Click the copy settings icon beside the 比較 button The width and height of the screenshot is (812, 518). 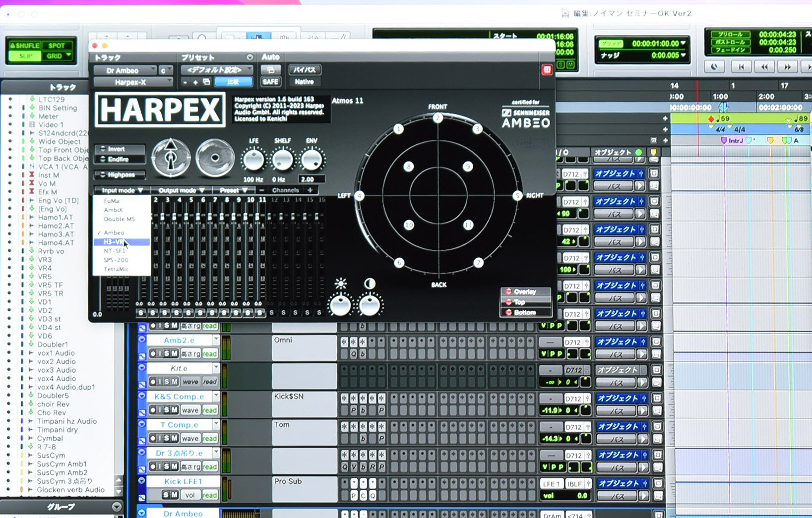coord(206,82)
